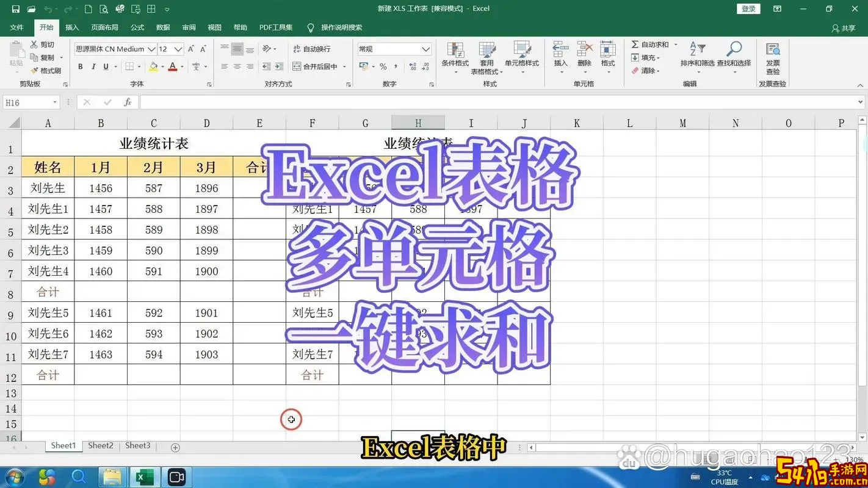This screenshot has height=488, width=868.
Task: Toggle top vertical alignment
Action: click(x=225, y=49)
